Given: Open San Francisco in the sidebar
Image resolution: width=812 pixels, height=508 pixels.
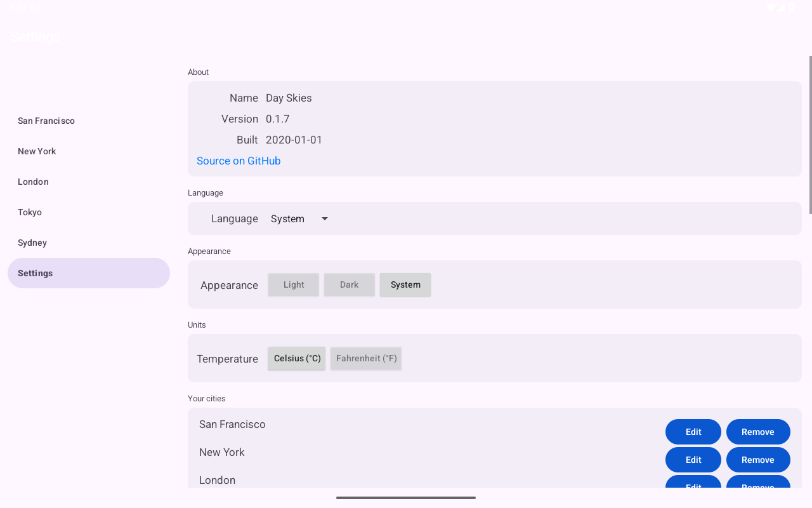Looking at the screenshot, I should (x=89, y=121).
